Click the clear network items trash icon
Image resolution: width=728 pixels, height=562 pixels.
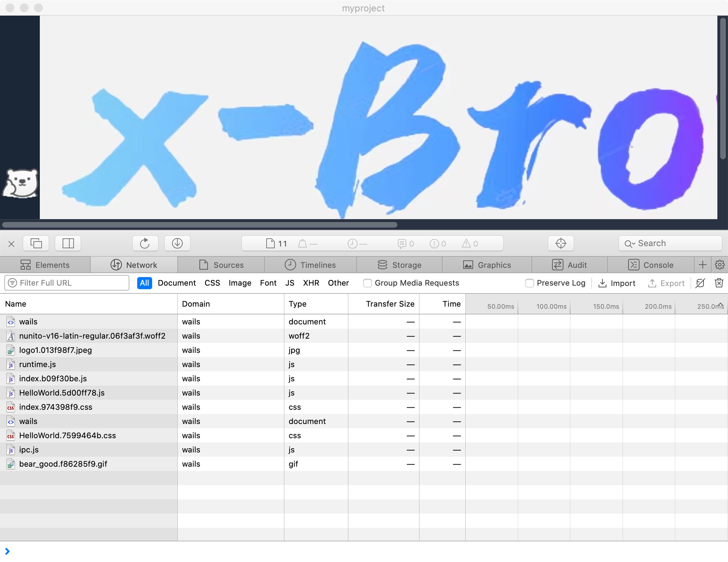click(719, 283)
